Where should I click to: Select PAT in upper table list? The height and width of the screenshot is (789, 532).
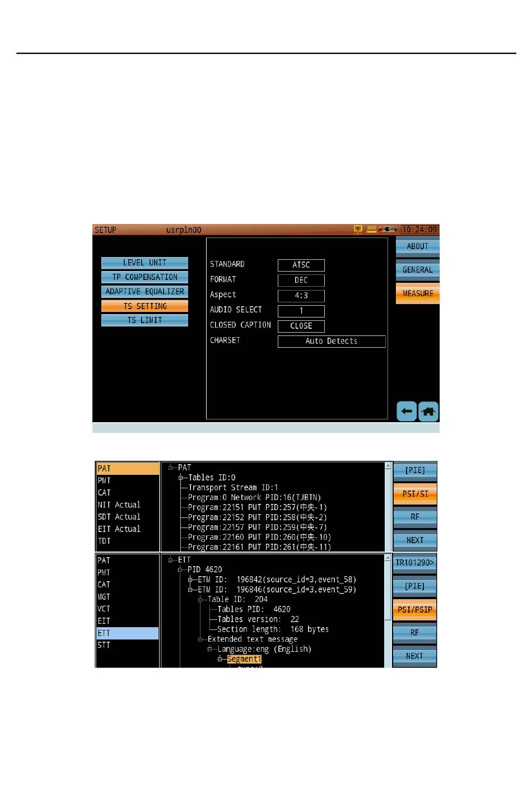128,469
